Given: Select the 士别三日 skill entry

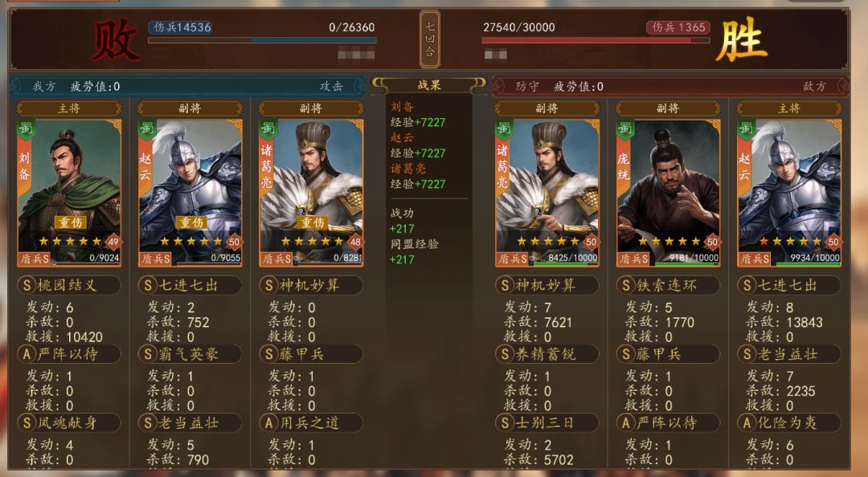Looking at the screenshot, I should (x=547, y=422).
